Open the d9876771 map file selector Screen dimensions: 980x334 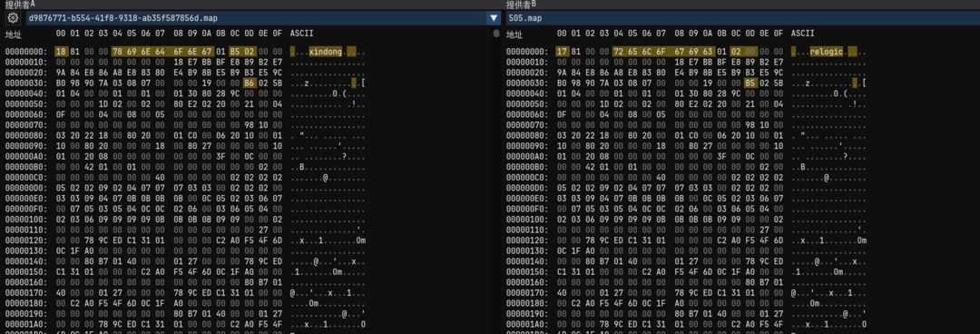click(256, 18)
